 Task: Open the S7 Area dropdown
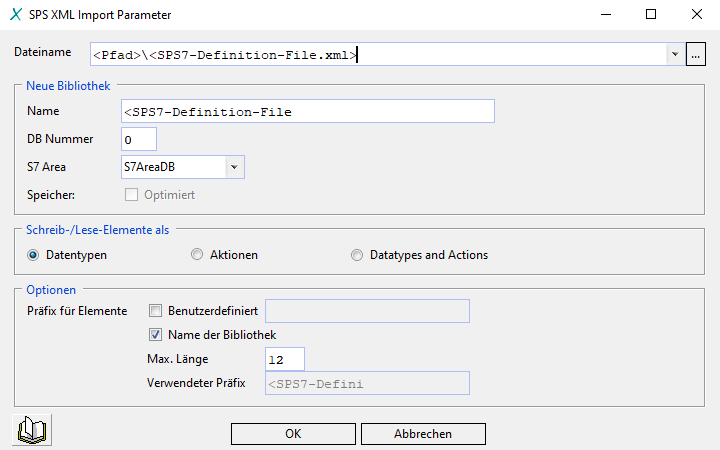[x=234, y=167]
